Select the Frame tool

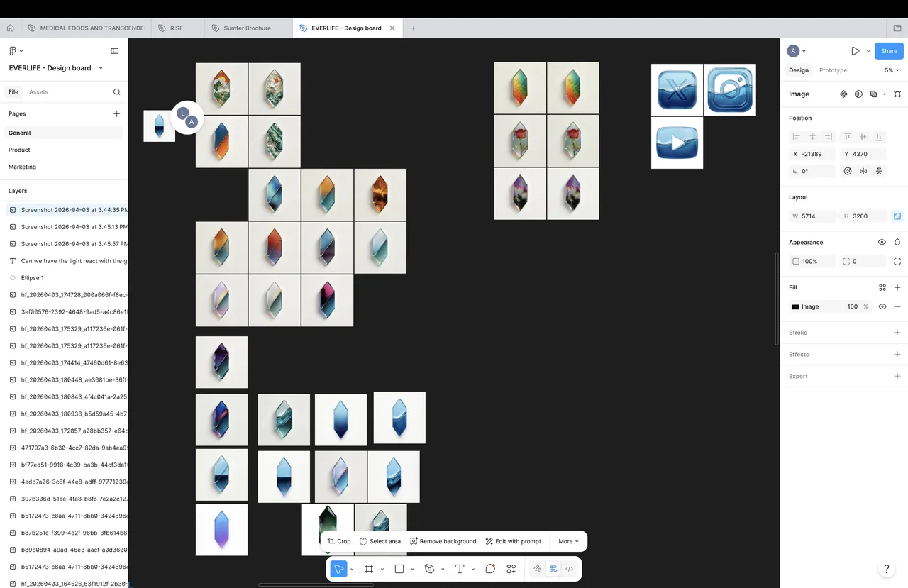(369, 569)
